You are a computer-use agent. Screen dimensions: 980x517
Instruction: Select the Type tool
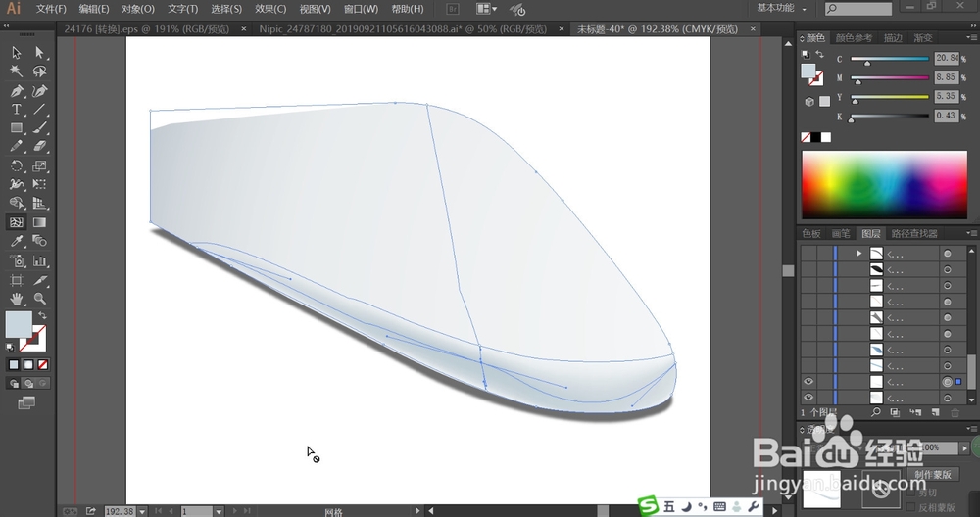[x=17, y=110]
